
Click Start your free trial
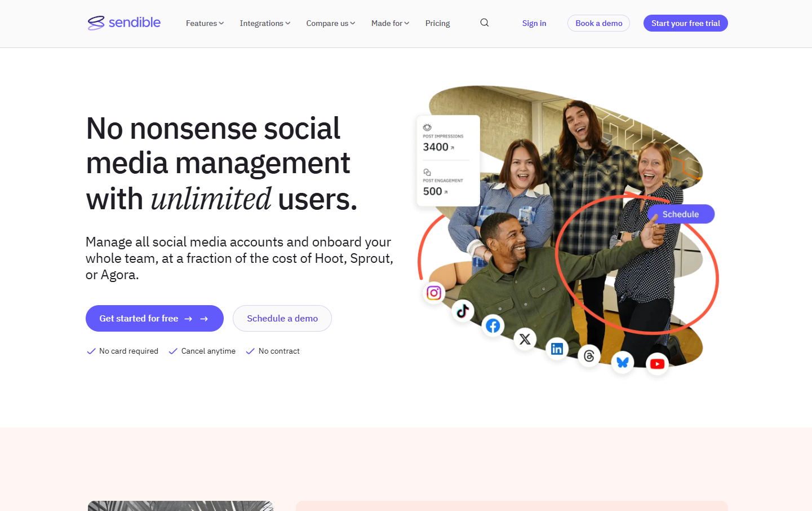click(686, 23)
